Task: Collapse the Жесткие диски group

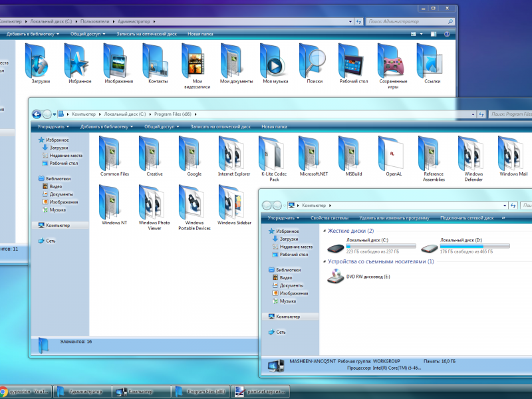Action: 325,231
